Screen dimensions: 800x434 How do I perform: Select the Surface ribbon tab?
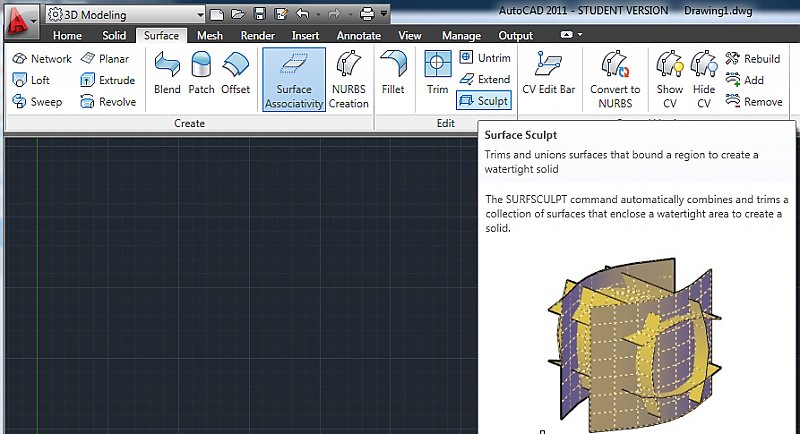point(161,36)
